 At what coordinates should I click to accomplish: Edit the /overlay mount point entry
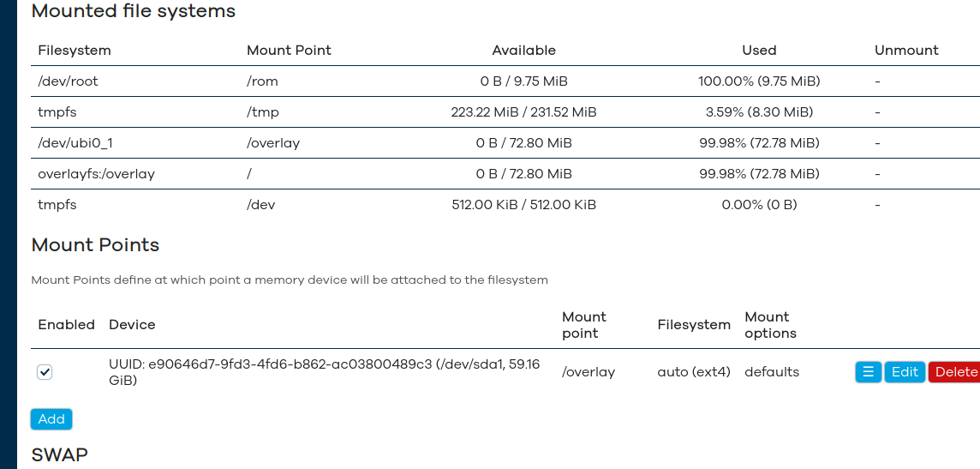pos(905,372)
